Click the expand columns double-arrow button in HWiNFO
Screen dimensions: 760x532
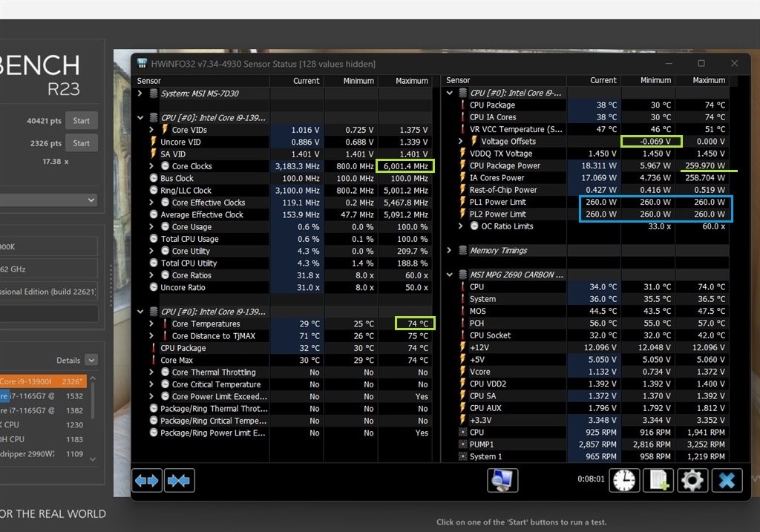147,480
